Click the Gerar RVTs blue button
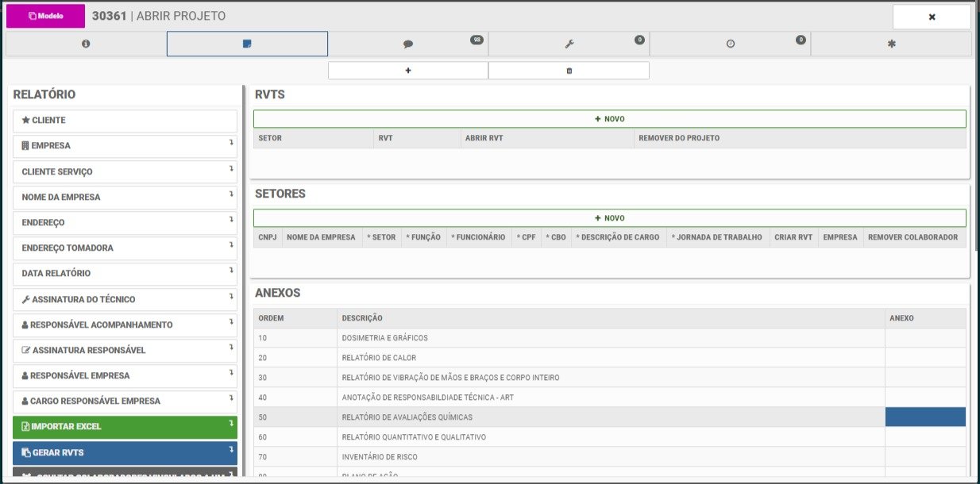The image size is (980, 484). coord(125,452)
